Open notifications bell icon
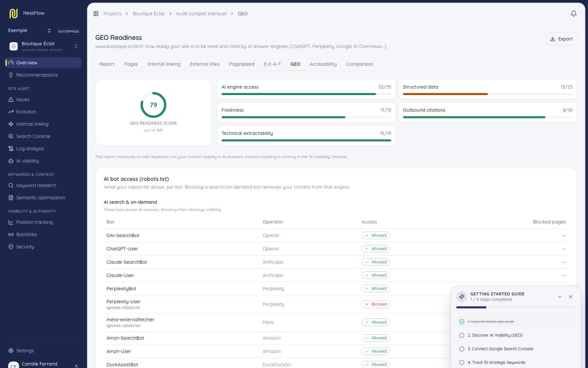The height and width of the screenshot is (368, 588). click(x=573, y=13)
